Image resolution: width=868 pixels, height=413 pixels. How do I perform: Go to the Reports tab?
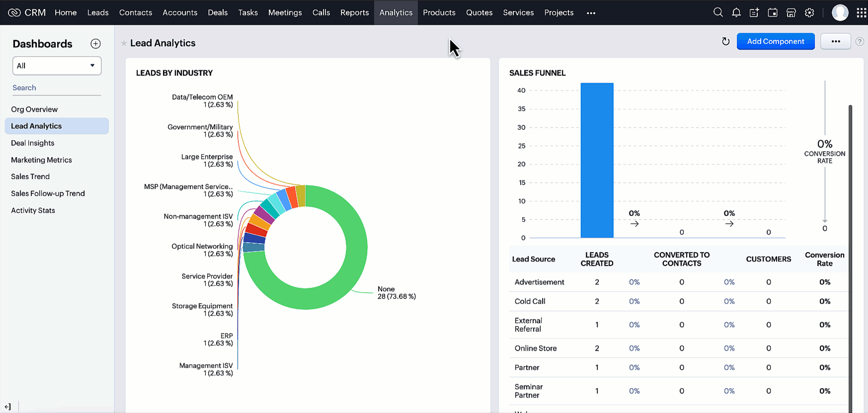tap(354, 12)
